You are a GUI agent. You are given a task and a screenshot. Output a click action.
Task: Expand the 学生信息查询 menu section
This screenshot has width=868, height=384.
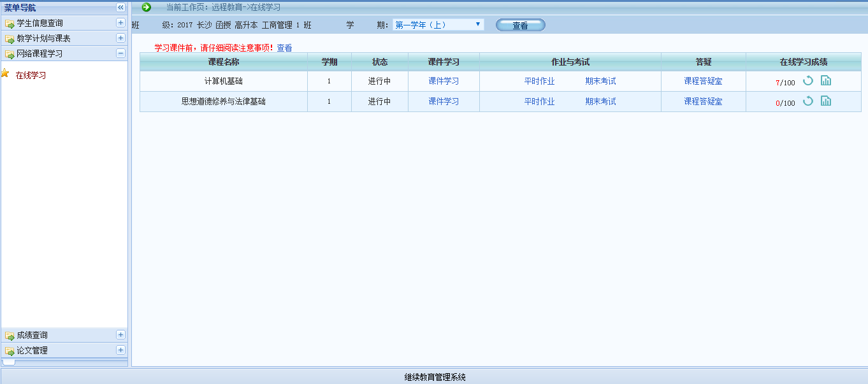click(120, 23)
